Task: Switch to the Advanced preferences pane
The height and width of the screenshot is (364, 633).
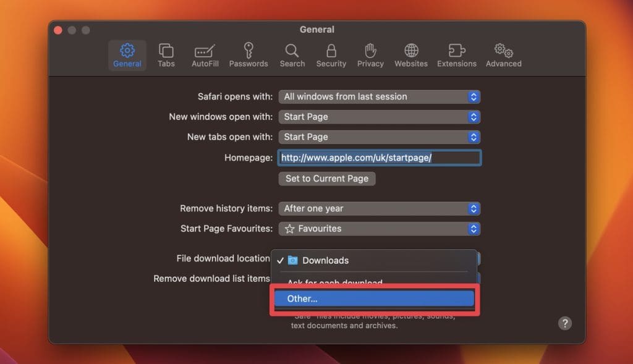Action: point(503,55)
